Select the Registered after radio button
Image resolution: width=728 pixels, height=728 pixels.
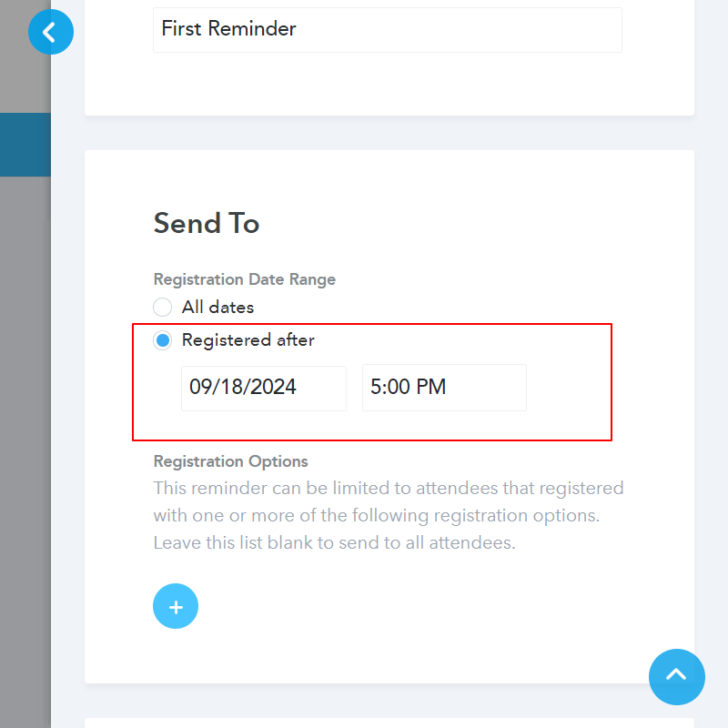click(163, 340)
